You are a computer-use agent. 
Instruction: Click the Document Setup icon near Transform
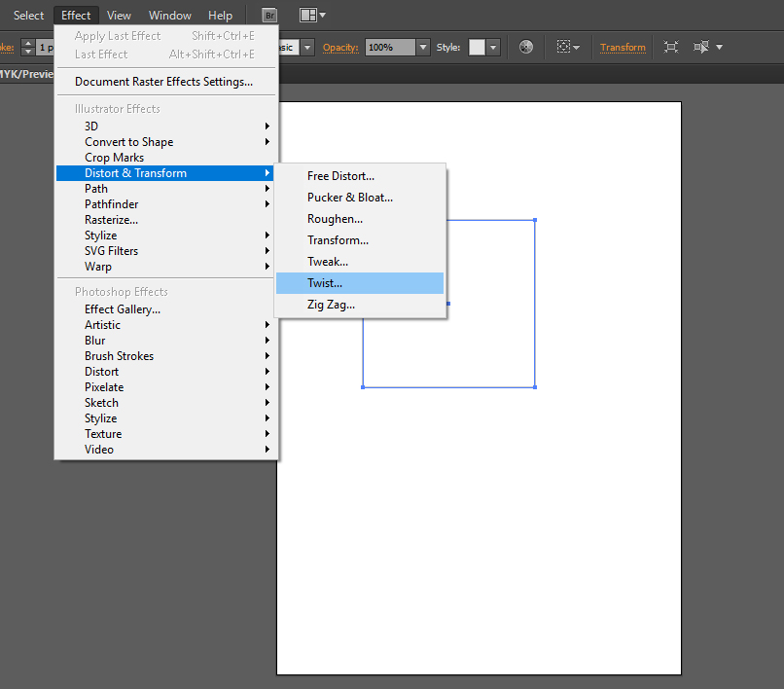pos(670,46)
